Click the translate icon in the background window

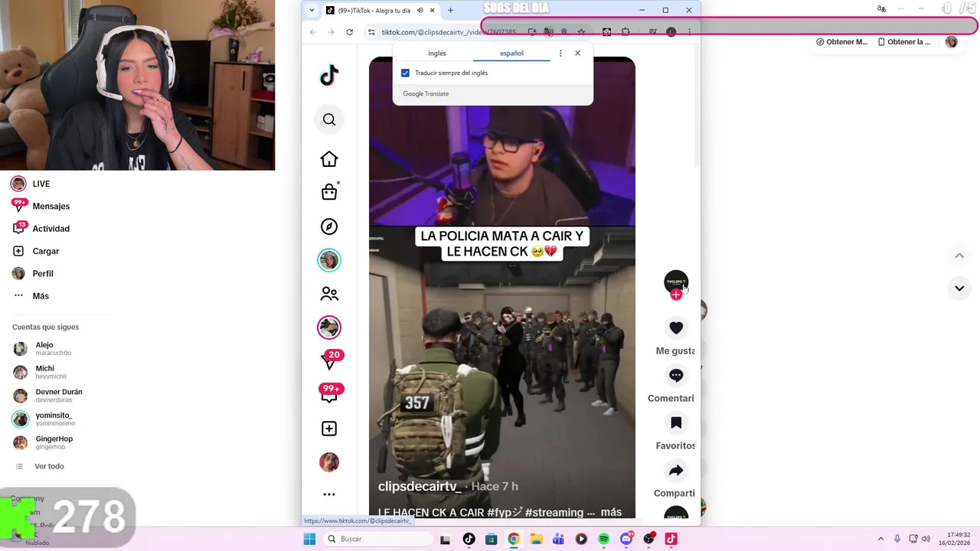pyautogui.click(x=881, y=8)
